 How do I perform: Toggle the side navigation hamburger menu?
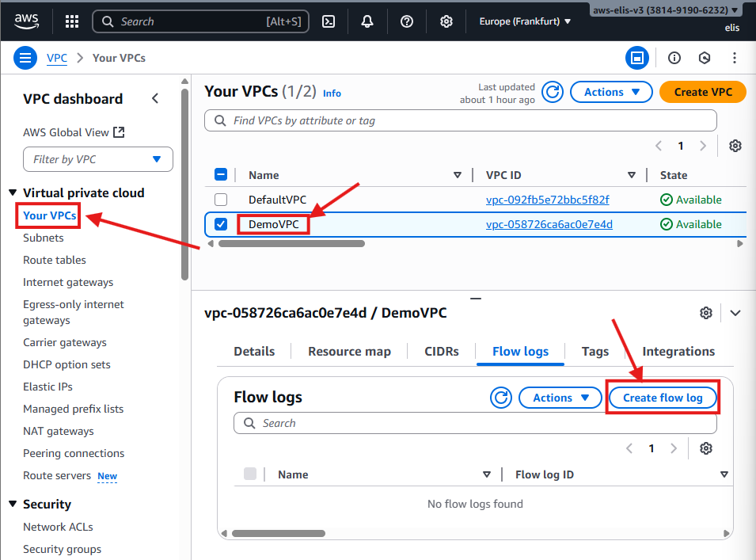tap(25, 58)
